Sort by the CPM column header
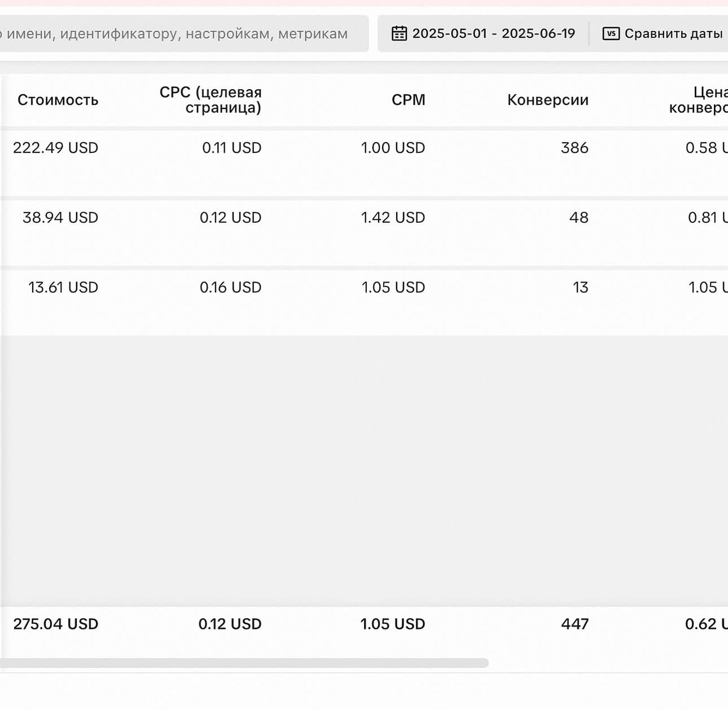This screenshot has height=709, width=728. coord(408,100)
